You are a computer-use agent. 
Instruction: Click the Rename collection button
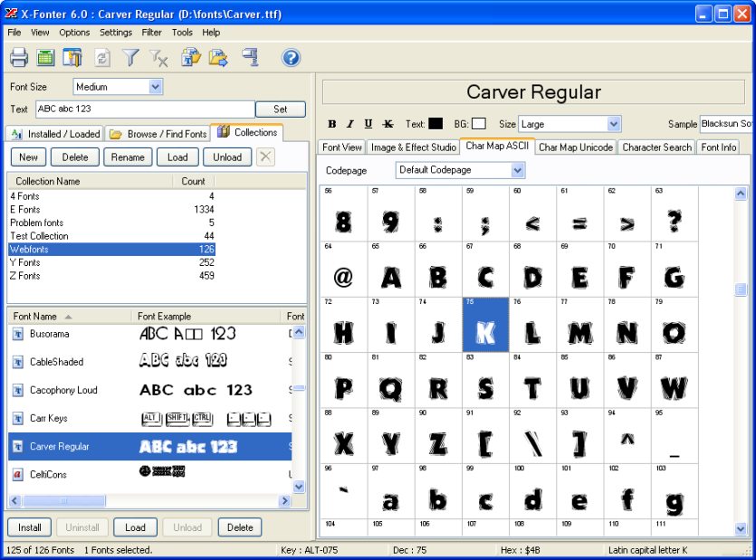(x=128, y=157)
